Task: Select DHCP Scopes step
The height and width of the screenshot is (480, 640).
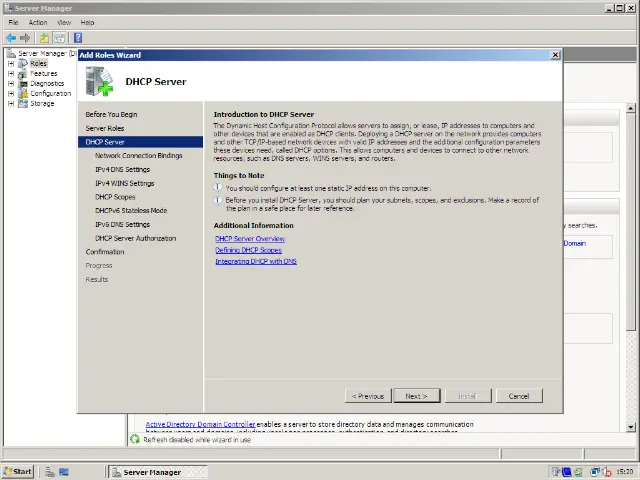Action: pyautogui.click(x=115, y=197)
